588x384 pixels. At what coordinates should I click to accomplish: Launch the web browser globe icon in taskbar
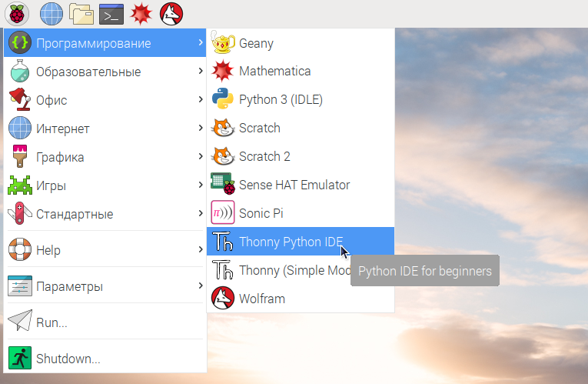tap(51, 14)
